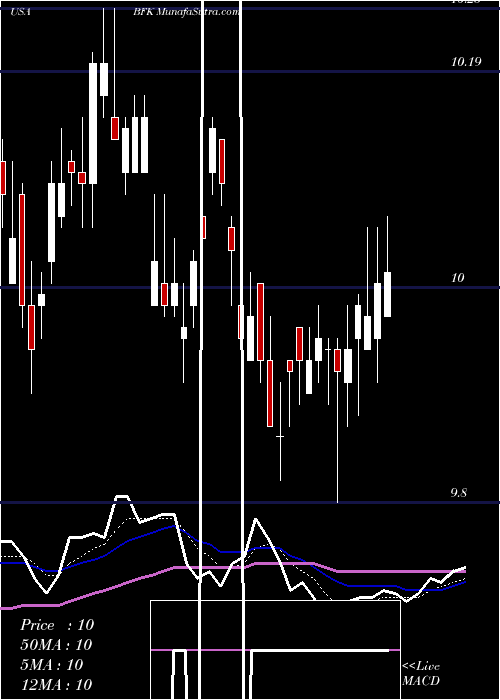Viewport: 500px width, 700px height.
Task: Click the 9.8 price axis label
Action: (459, 493)
